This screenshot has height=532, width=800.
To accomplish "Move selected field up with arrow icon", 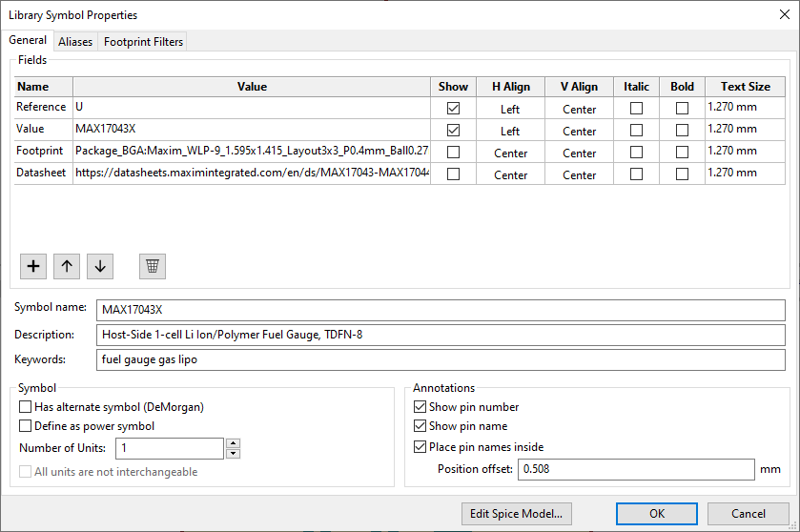I will [66, 267].
